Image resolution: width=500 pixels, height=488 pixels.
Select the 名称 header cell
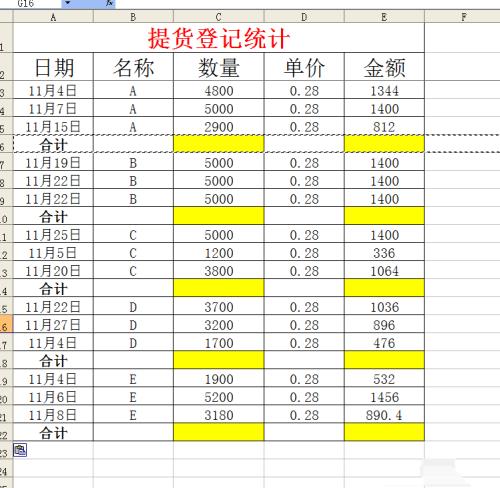[133, 66]
